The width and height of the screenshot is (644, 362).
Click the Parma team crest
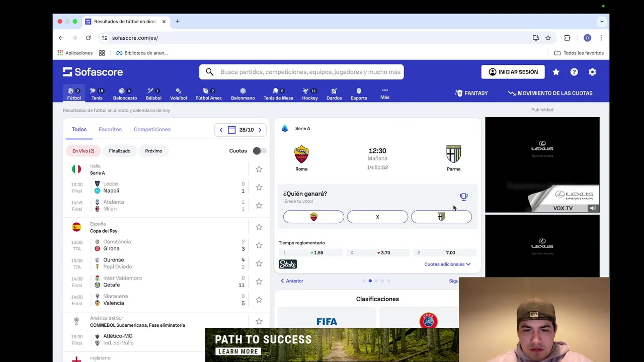[x=453, y=154]
